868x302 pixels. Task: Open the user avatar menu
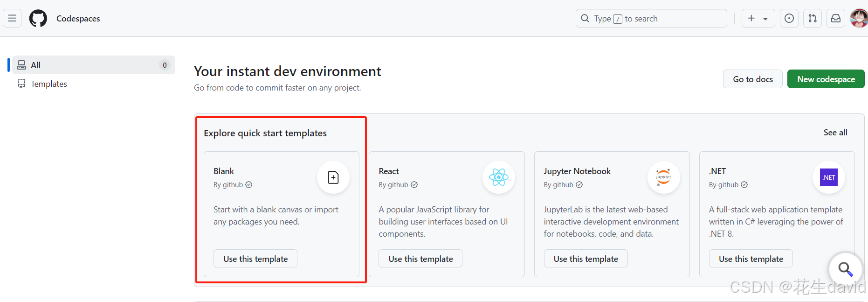(x=859, y=18)
